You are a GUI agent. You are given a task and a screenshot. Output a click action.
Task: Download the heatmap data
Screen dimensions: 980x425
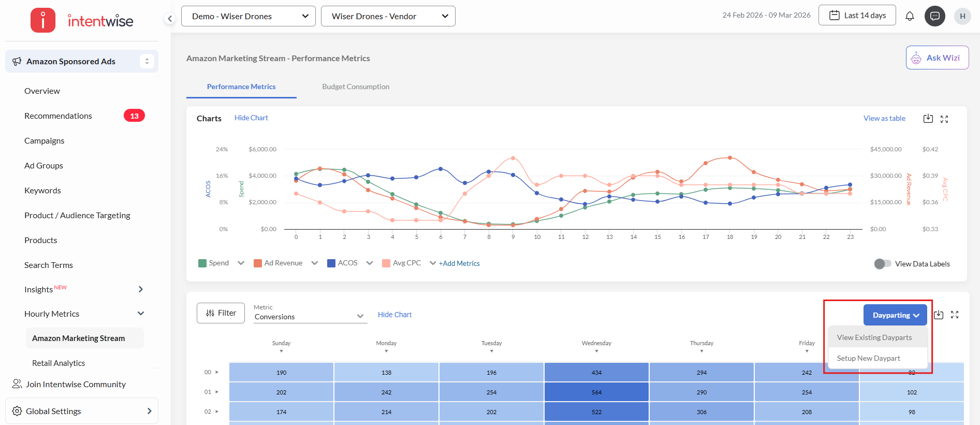pos(939,315)
